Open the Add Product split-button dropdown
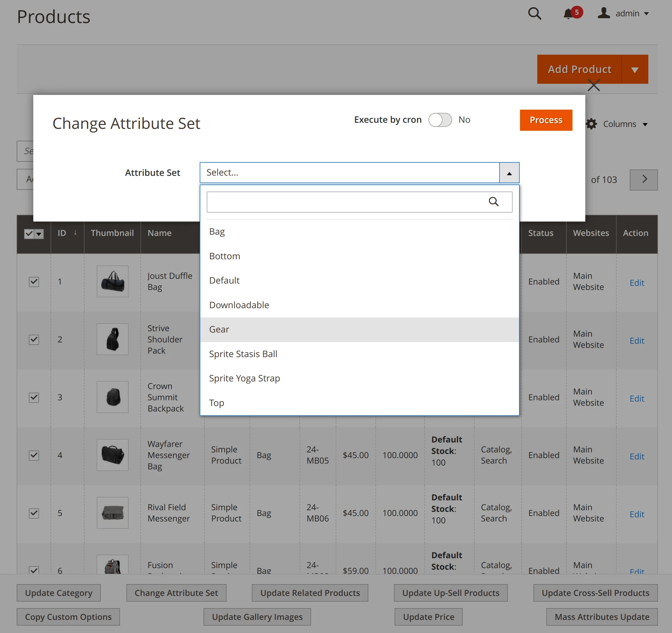672x633 pixels. pos(635,69)
